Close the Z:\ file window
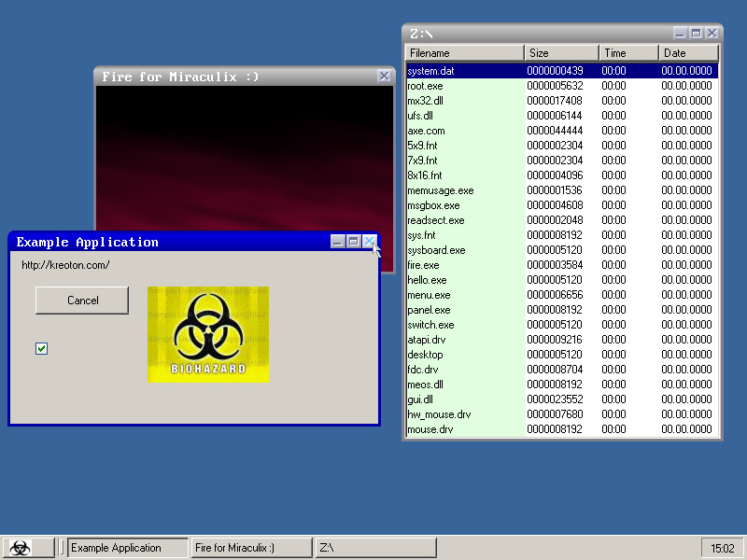This screenshot has height=560, width=747. [x=712, y=33]
